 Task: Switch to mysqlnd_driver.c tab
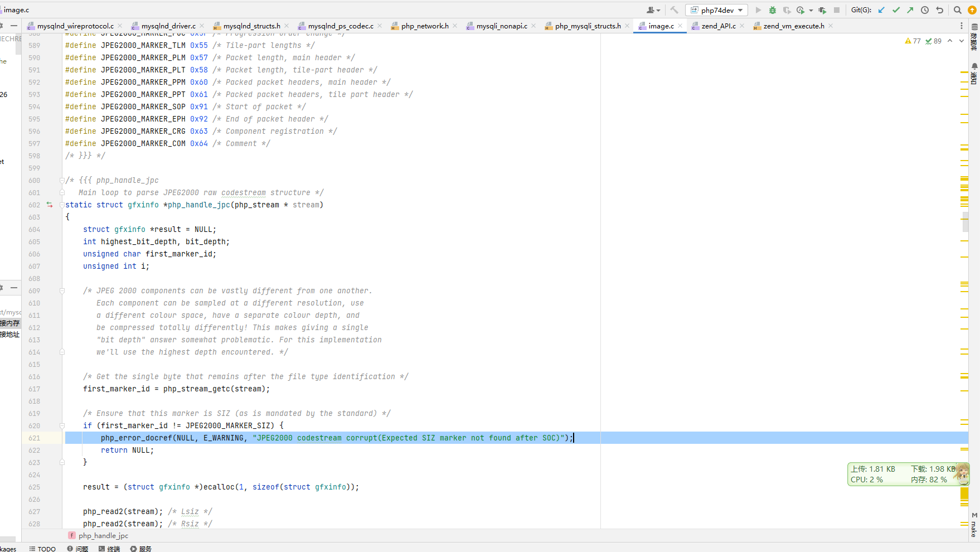point(168,26)
